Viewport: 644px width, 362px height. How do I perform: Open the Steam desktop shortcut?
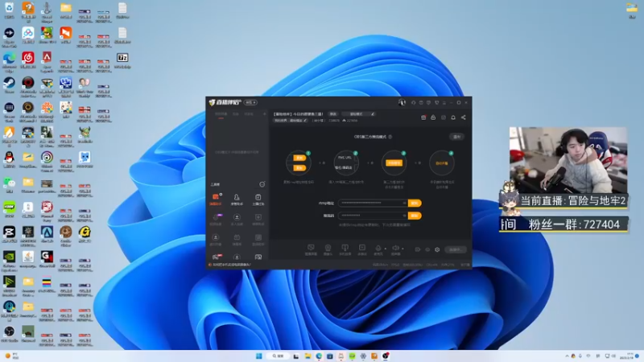click(9, 85)
